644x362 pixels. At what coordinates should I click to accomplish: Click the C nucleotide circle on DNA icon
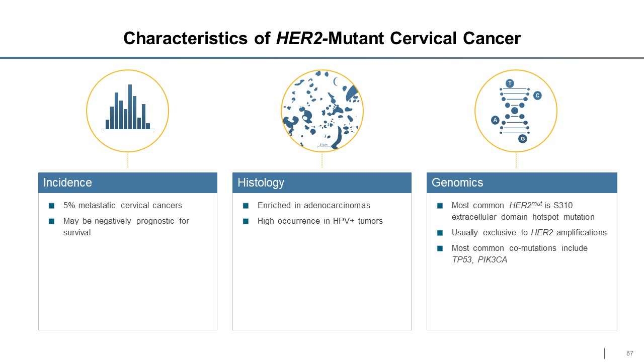point(537,95)
